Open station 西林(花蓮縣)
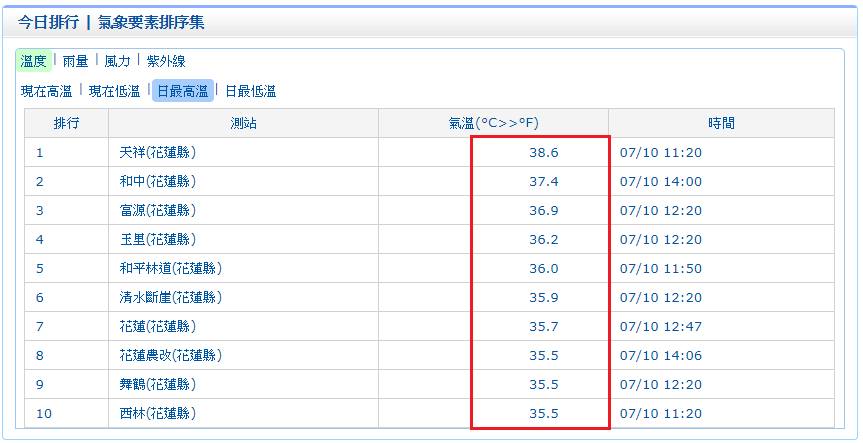863x443 pixels. 157,413
